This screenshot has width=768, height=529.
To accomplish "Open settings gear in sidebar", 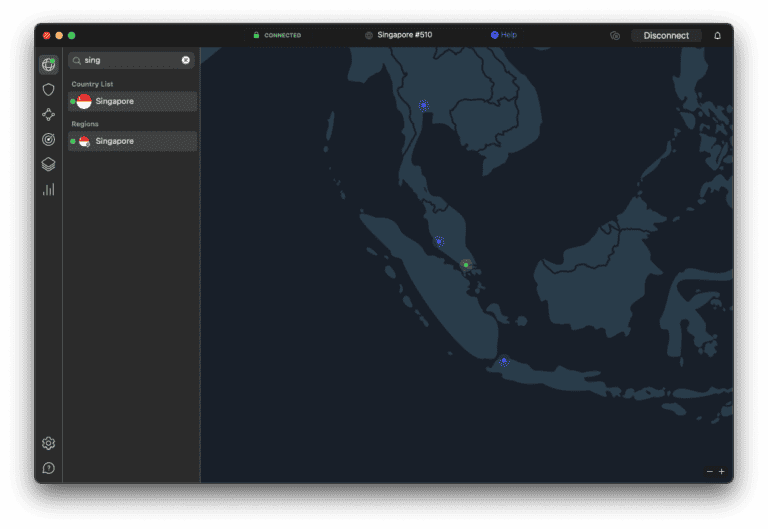I will pyautogui.click(x=48, y=443).
